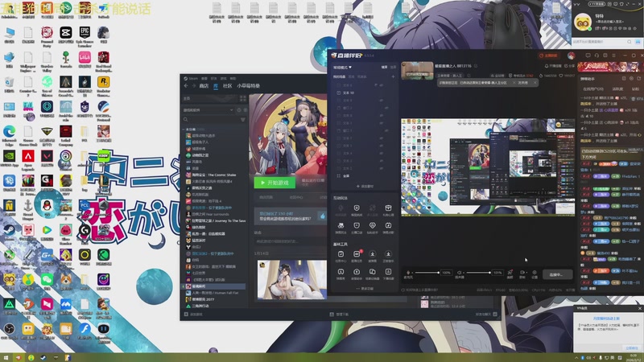Open the 弹幕点歌 music tool
Viewport: 644px width, 362px height.
coord(388,228)
